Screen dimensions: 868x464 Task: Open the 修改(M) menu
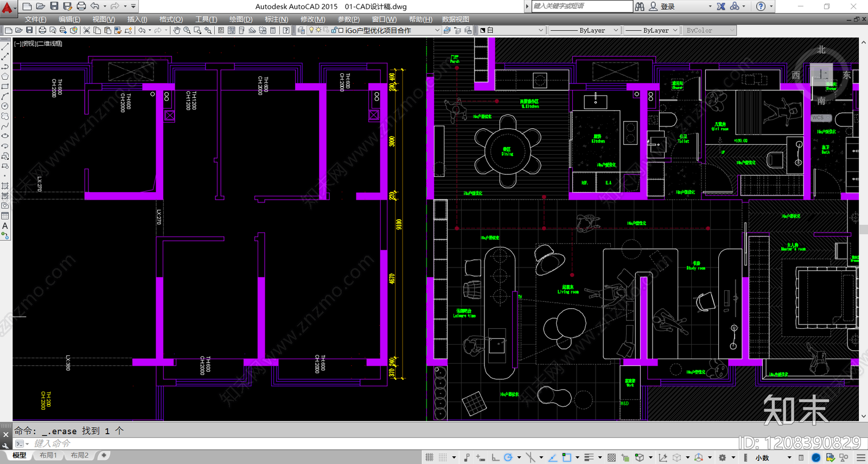pyautogui.click(x=312, y=19)
